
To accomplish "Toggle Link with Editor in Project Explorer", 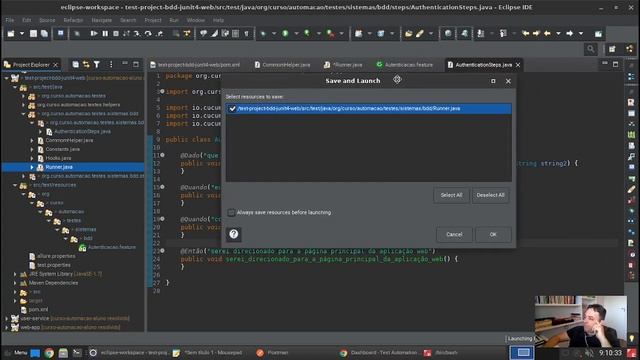I will [86, 64].
